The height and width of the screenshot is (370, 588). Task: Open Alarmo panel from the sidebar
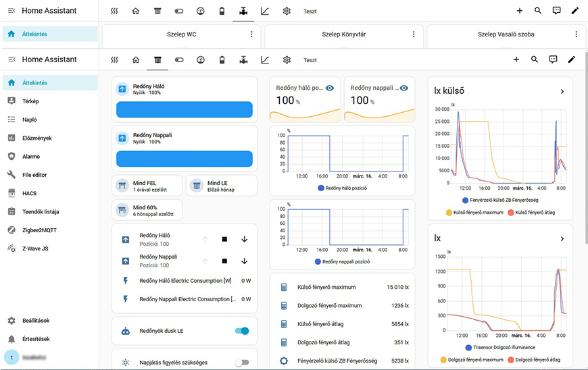pos(30,156)
